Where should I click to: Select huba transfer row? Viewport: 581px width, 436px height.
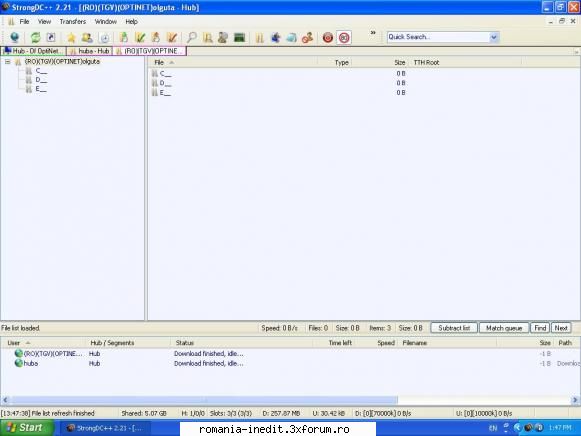(x=290, y=363)
